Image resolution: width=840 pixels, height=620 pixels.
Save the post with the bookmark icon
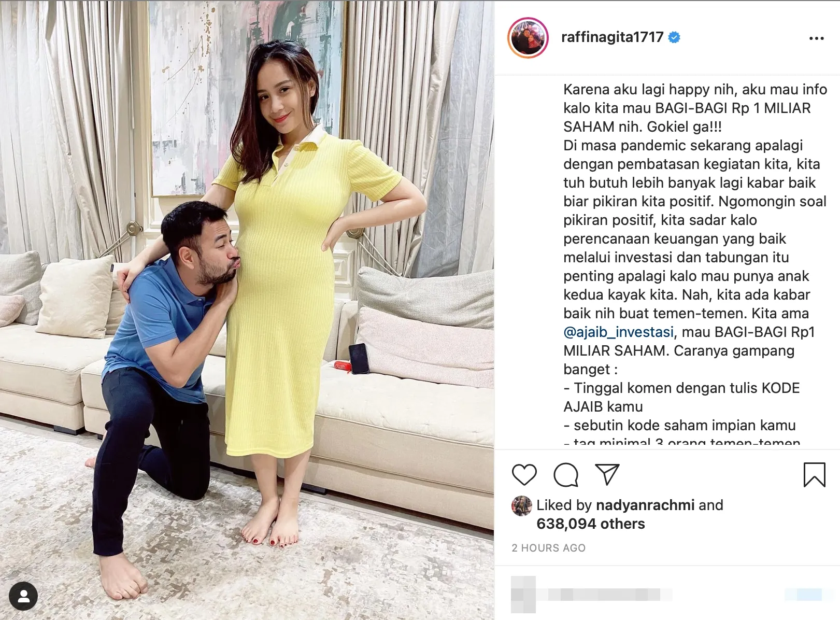point(814,475)
